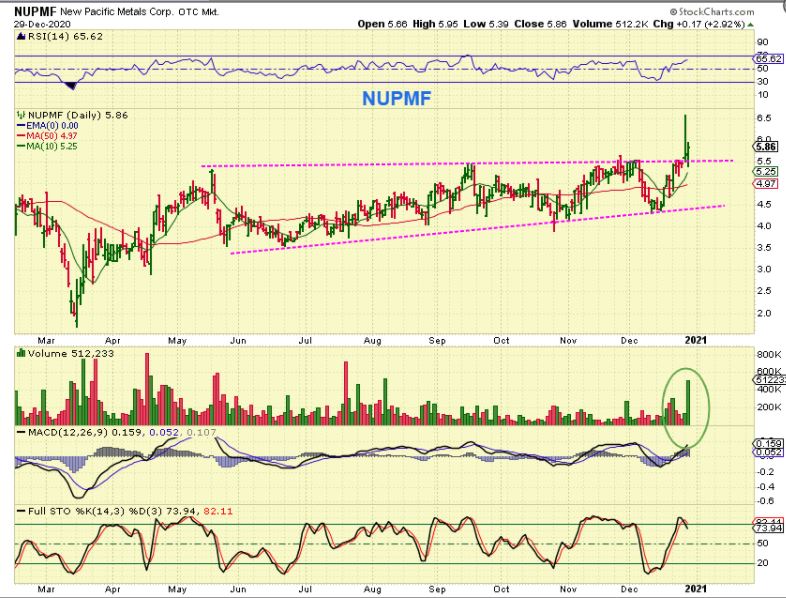The image size is (786, 598).
Task: Click the MA(10) green legend marker
Action: [22, 146]
